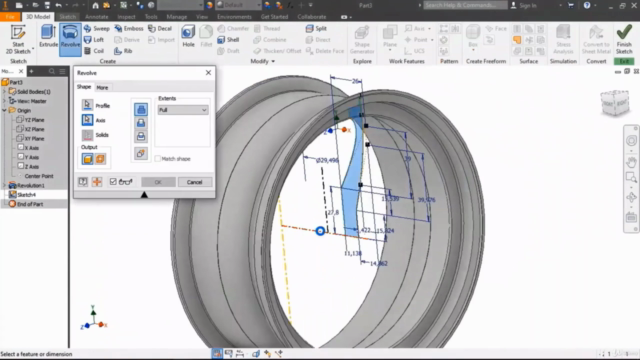Click the OK button in Revolve dialog
This screenshot has height=360, width=640.
click(158, 182)
